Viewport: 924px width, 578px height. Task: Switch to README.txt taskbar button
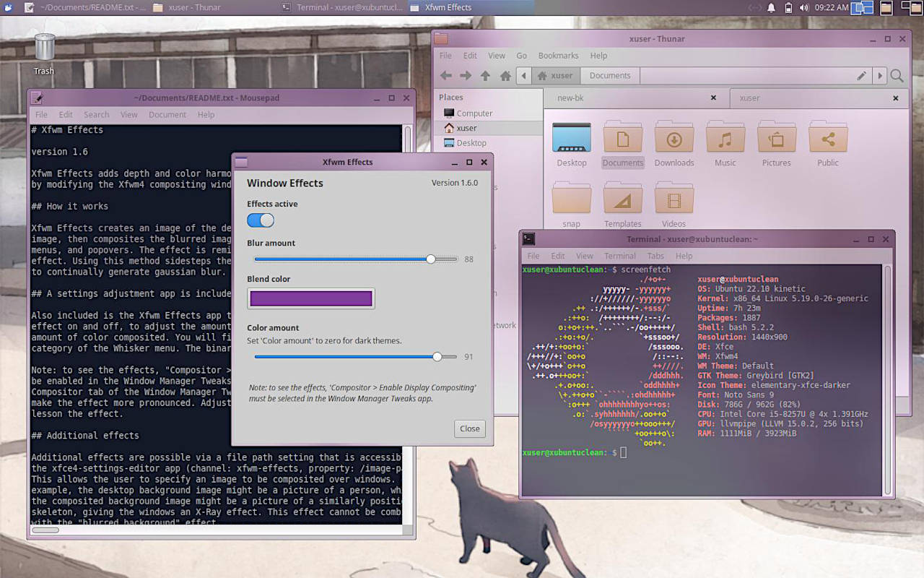[84, 7]
